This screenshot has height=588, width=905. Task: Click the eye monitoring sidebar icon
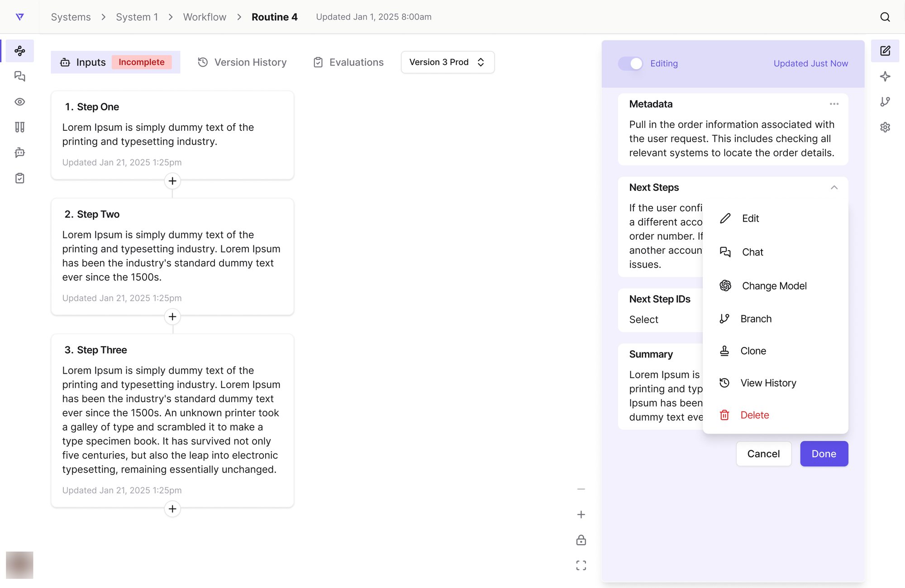(x=19, y=102)
